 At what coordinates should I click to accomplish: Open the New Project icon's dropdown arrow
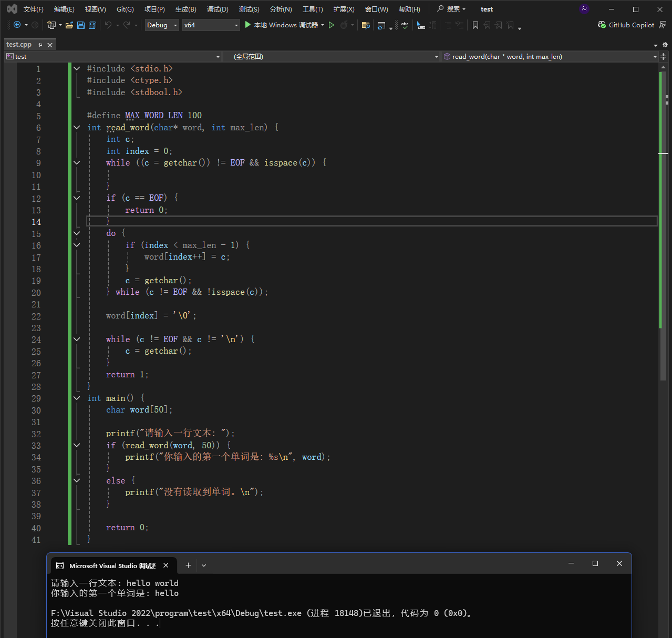(60, 25)
